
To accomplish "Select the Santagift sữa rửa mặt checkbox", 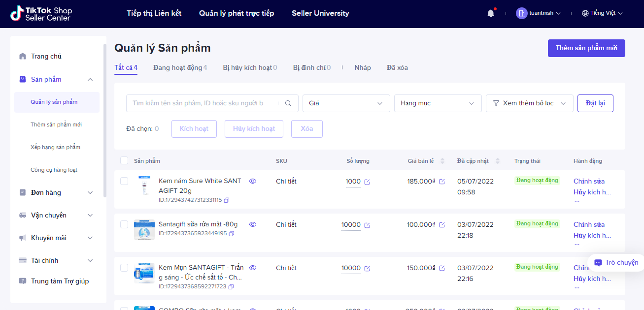I will [124, 224].
